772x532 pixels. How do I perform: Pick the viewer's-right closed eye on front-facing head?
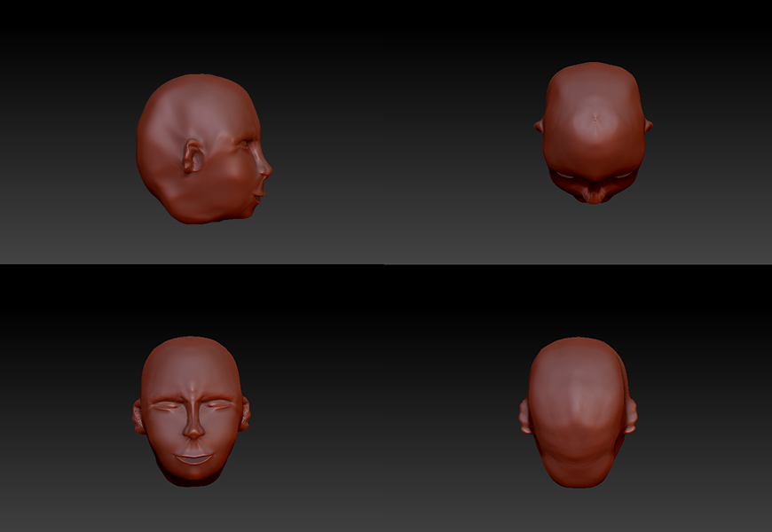pyautogui.click(x=220, y=405)
